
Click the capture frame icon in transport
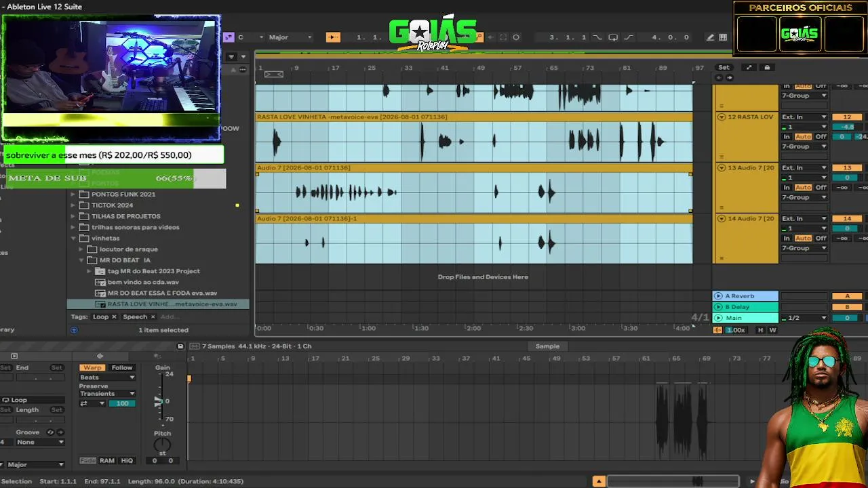pos(503,37)
